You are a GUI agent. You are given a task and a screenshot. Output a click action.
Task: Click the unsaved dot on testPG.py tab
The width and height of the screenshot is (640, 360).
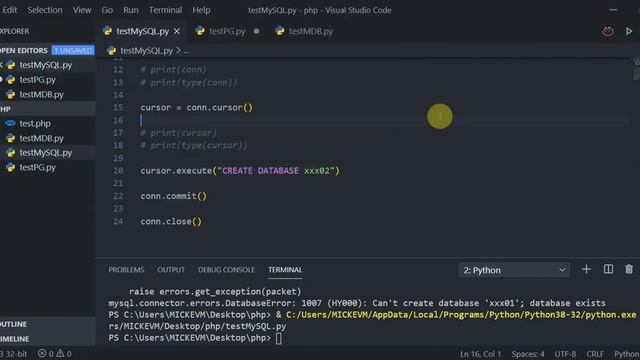pos(256,31)
